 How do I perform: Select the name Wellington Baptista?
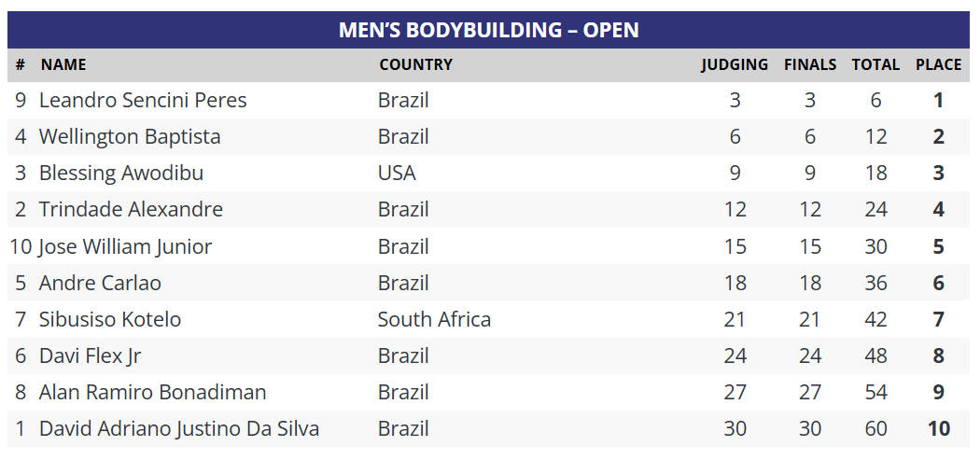coord(130,137)
